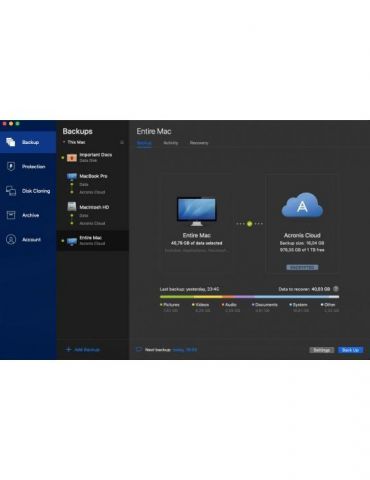Click the Back Up button
Screen dimensions: 370x480
coord(350,350)
